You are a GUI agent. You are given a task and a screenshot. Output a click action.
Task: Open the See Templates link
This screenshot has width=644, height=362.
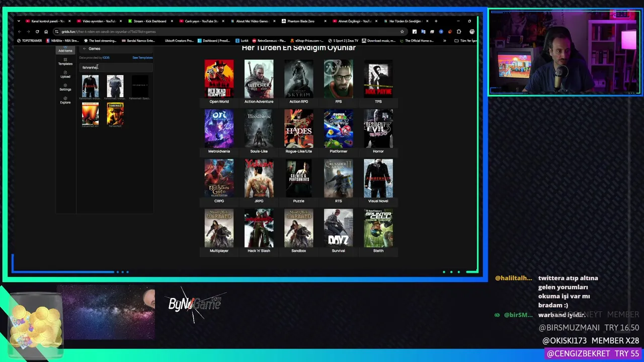click(142, 58)
